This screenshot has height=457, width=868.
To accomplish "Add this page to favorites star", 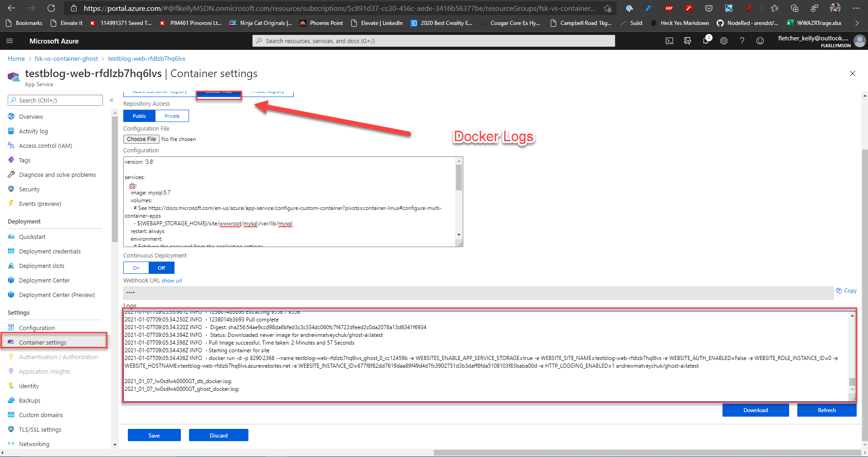I will click(607, 8).
